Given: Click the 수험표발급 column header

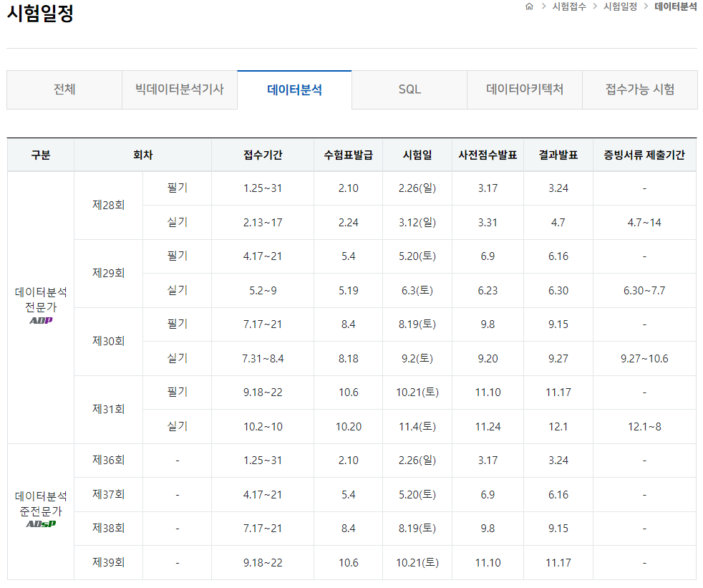Looking at the screenshot, I should 349,155.
